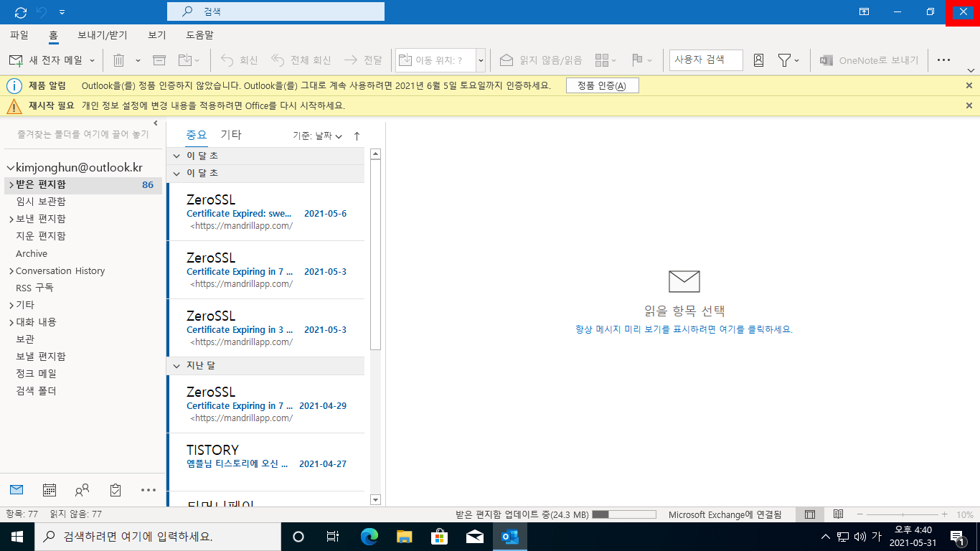980x551 pixels.
Task: Expand the 대화 내용 folder arrow
Action: point(11,322)
